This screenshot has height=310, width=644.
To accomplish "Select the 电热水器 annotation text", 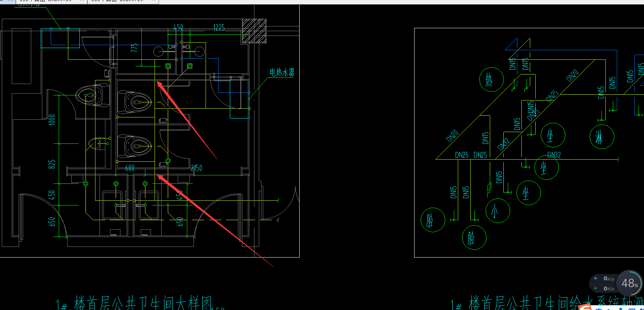I will 282,72.
